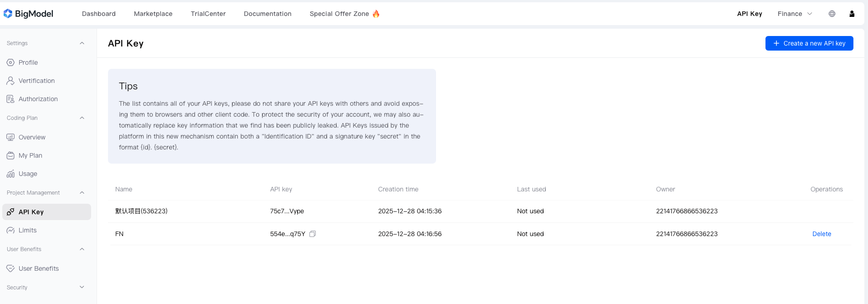Click the User Benefits diamond icon
The height and width of the screenshot is (304, 868).
[x=10, y=268]
